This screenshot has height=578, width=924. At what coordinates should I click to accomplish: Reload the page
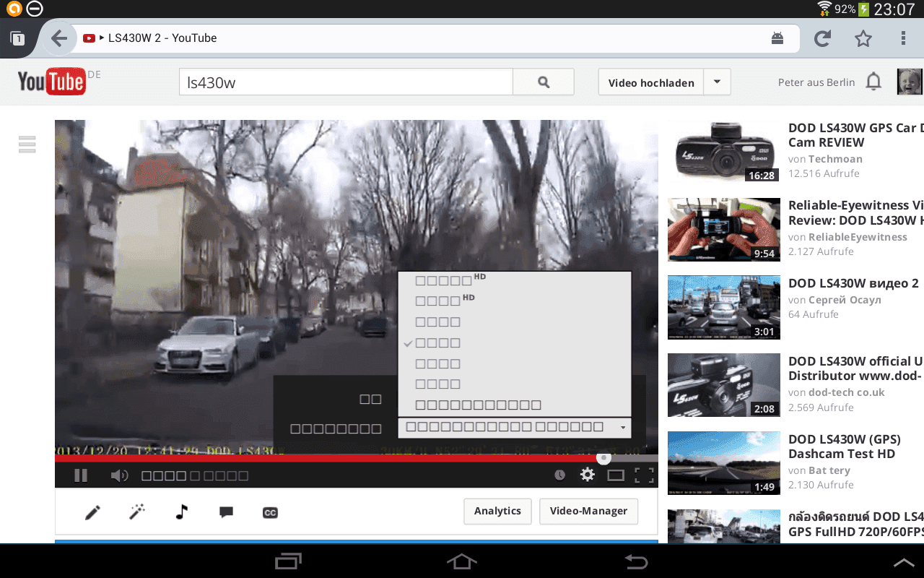(x=822, y=38)
